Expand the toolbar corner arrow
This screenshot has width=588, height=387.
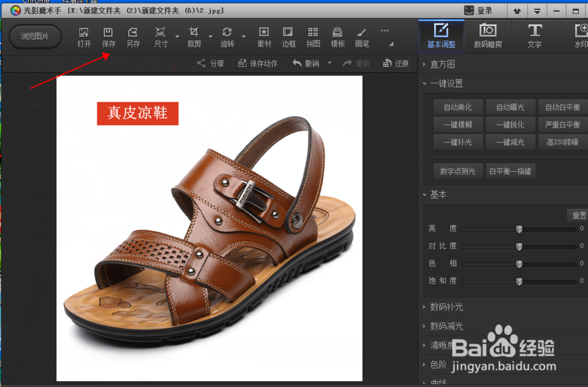(391, 44)
